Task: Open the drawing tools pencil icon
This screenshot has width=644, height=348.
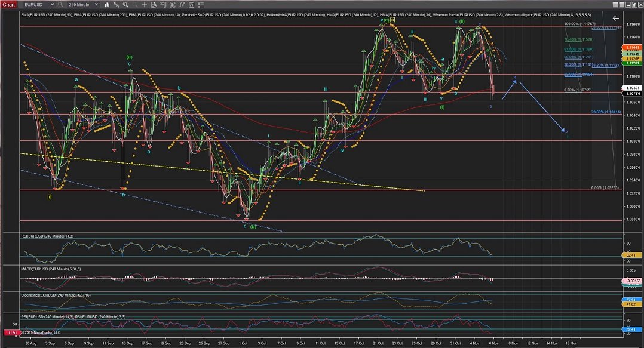Action: 116,5
